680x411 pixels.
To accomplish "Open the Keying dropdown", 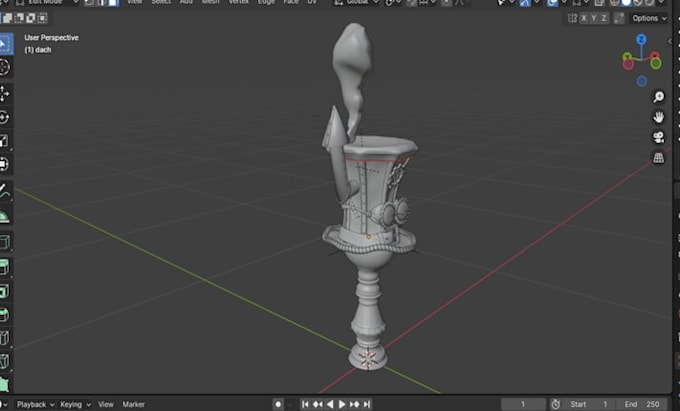I will pyautogui.click(x=75, y=404).
